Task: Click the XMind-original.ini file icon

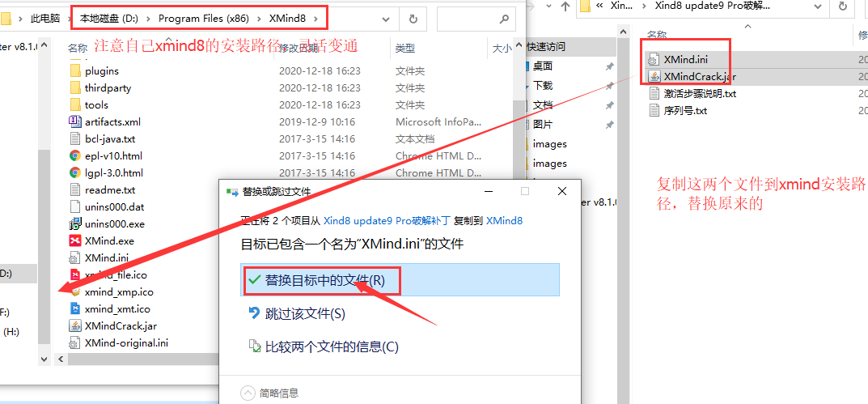Action: (x=75, y=343)
